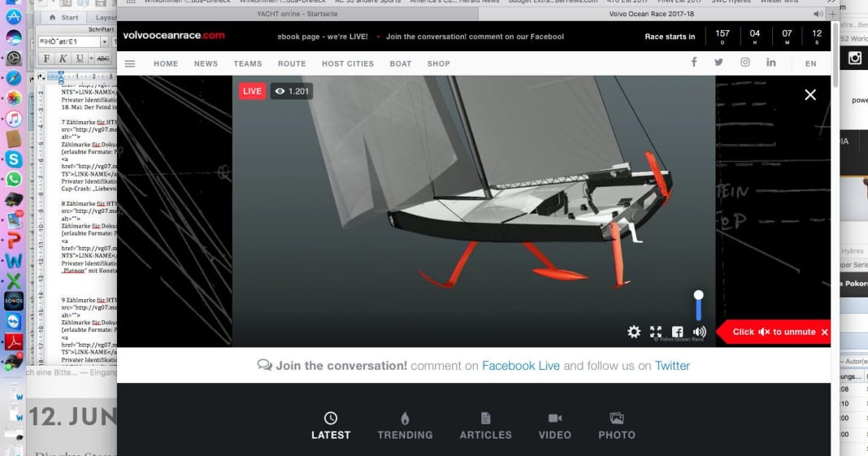Open App Store from the Dock
Screen dimensions: 868x456
coord(13,16)
